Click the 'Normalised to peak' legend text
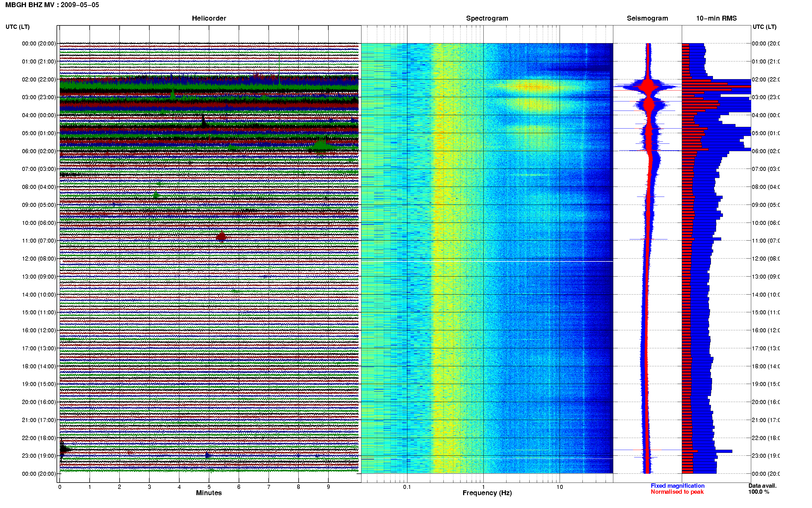The height and width of the screenshot is (508, 812). coord(677,492)
